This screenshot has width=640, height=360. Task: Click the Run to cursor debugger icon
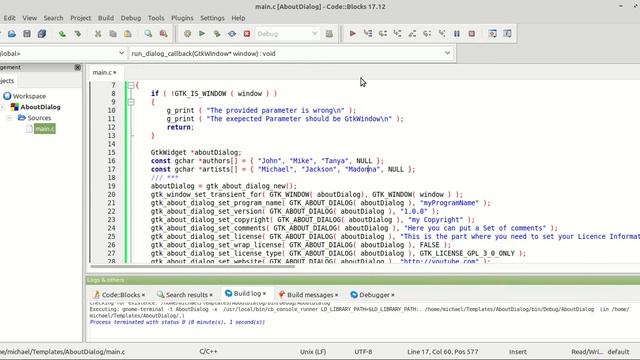[368, 34]
